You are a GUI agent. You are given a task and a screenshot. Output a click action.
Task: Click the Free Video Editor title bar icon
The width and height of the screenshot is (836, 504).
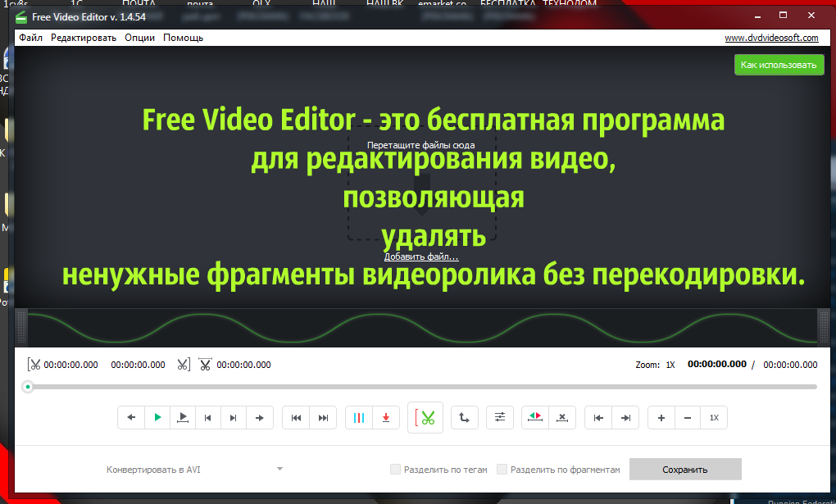tap(21, 17)
